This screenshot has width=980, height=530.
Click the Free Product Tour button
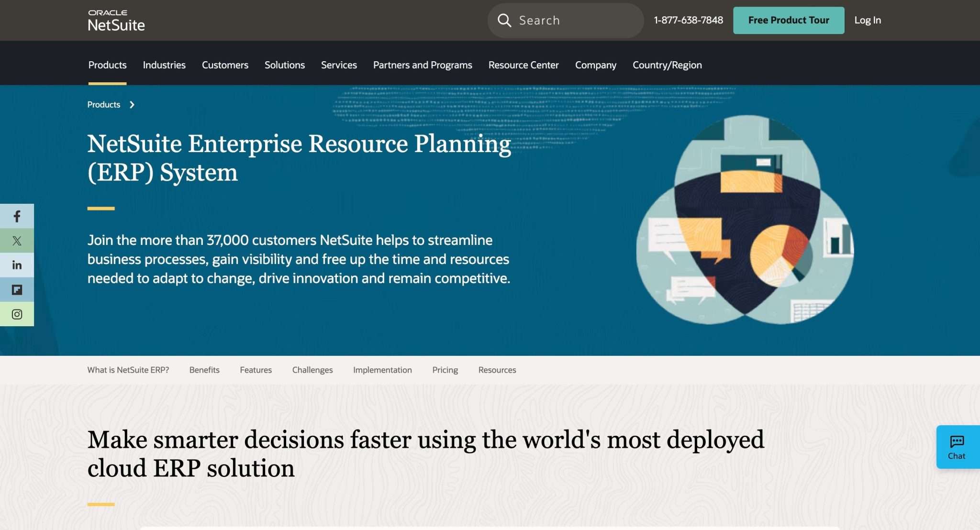(789, 20)
